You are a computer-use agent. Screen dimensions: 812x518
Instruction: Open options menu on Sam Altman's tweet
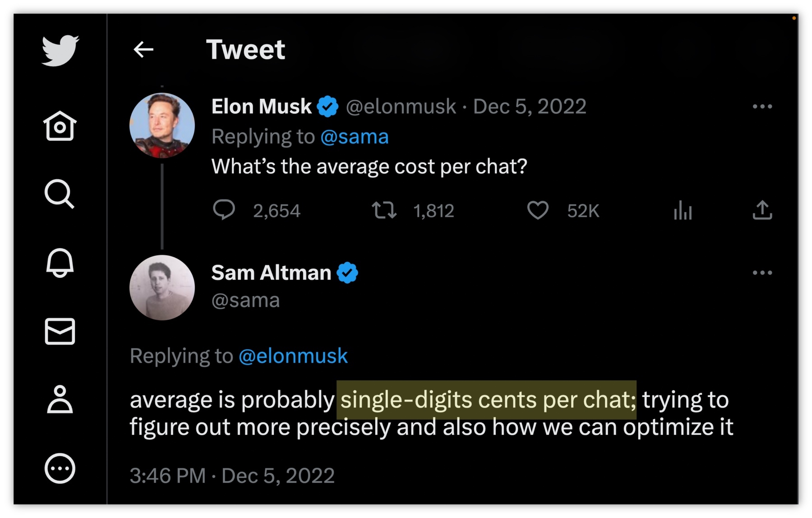tap(762, 273)
